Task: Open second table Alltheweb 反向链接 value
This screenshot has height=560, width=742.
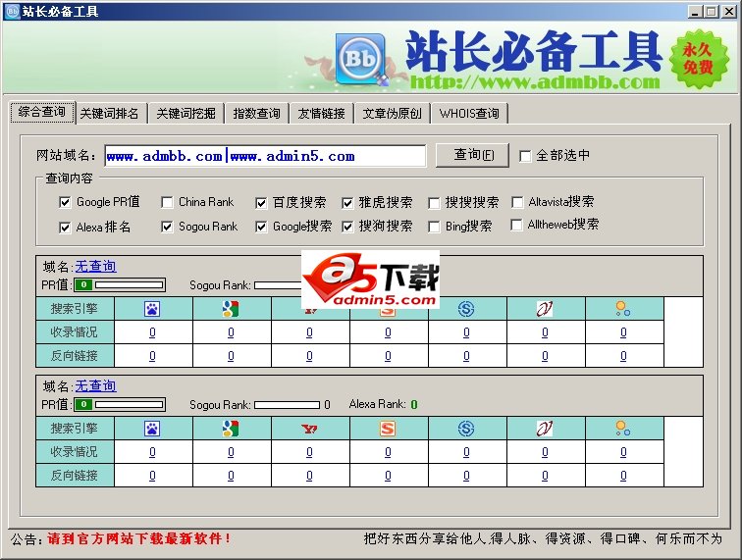Action: pyautogui.click(x=623, y=476)
